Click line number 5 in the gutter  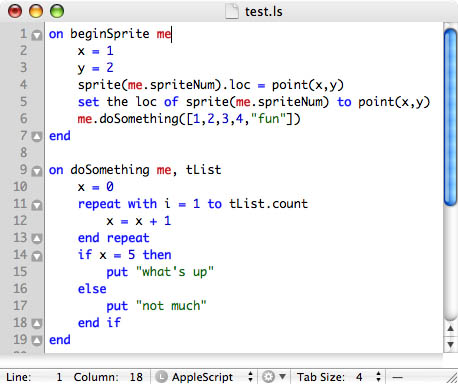(23, 101)
